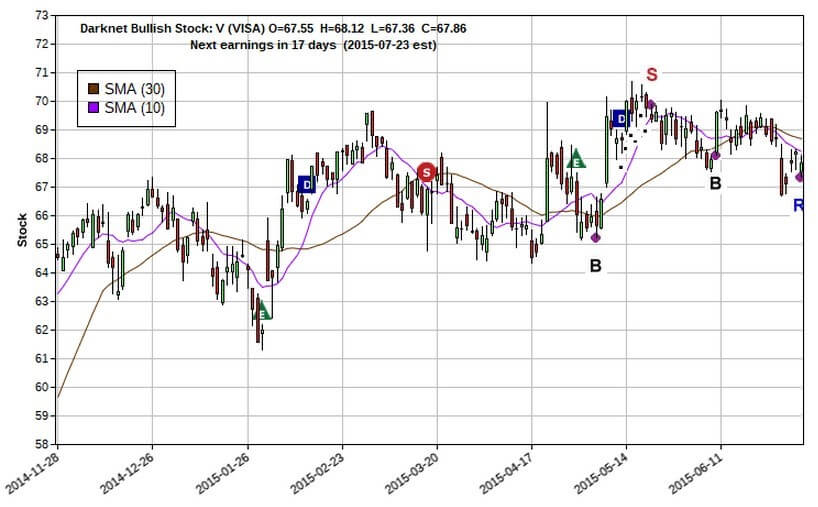Click the blue D marker in February 2015

point(306,184)
